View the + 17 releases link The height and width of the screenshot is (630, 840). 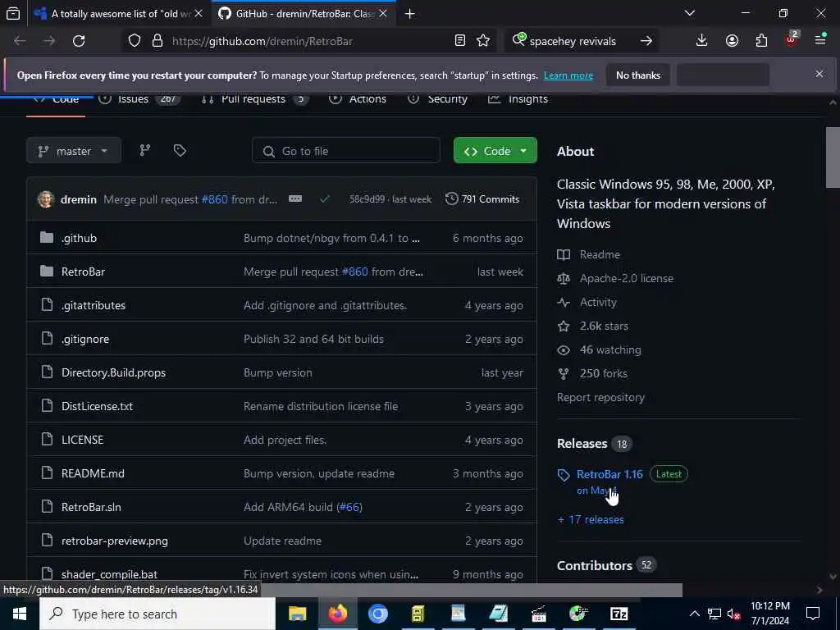(591, 519)
